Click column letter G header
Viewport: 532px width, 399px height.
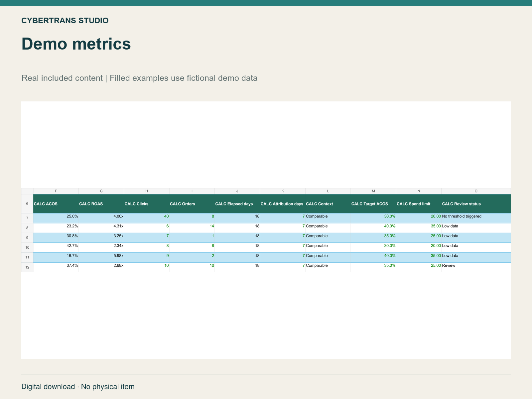101,191
